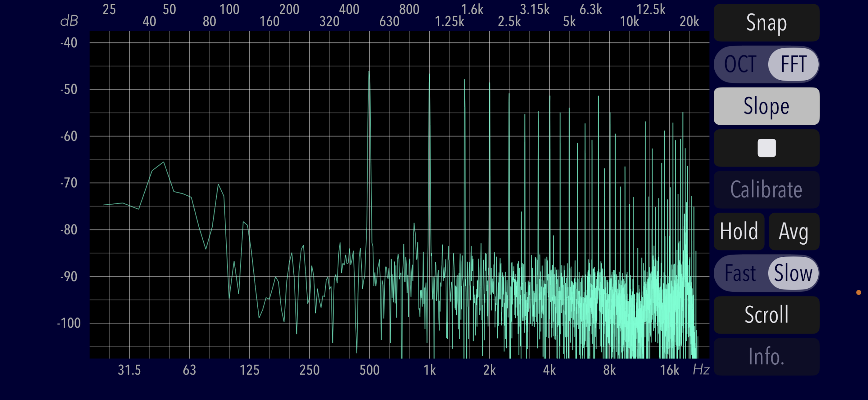Open the Calibrate option
The width and height of the screenshot is (868, 400).
(766, 189)
